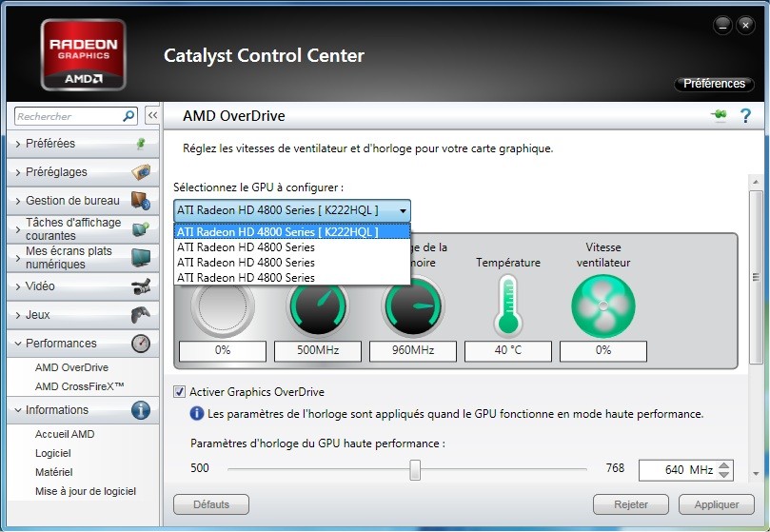
Task: Click the green pin icon in the OverDrive header
Action: point(719,115)
